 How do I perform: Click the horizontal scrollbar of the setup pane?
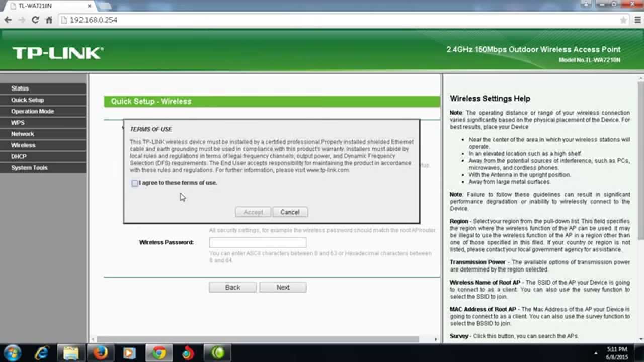(257, 339)
